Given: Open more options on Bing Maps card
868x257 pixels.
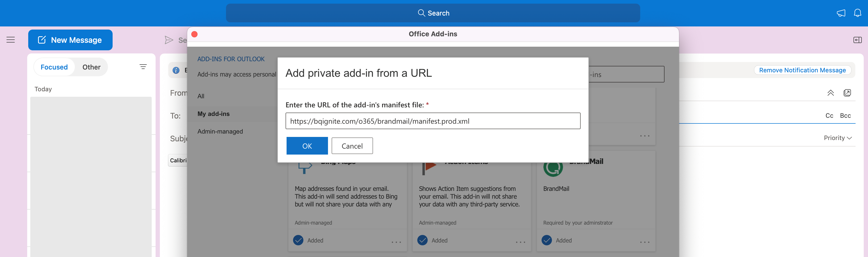Looking at the screenshot, I should (396, 242).
